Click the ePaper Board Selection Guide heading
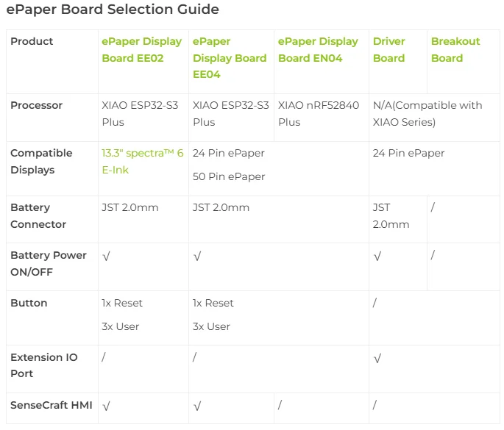This screenshot has height=430, width=504. pos(113,10)
